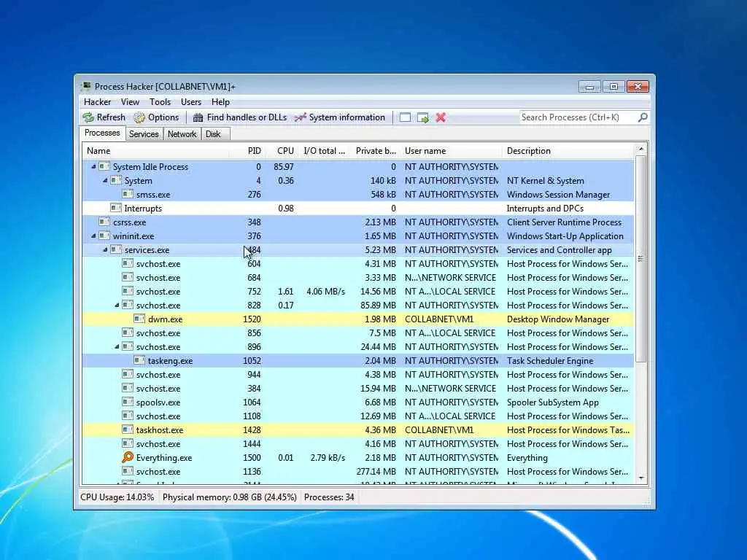Sort by the PID column header

click(x=247, y=151)
